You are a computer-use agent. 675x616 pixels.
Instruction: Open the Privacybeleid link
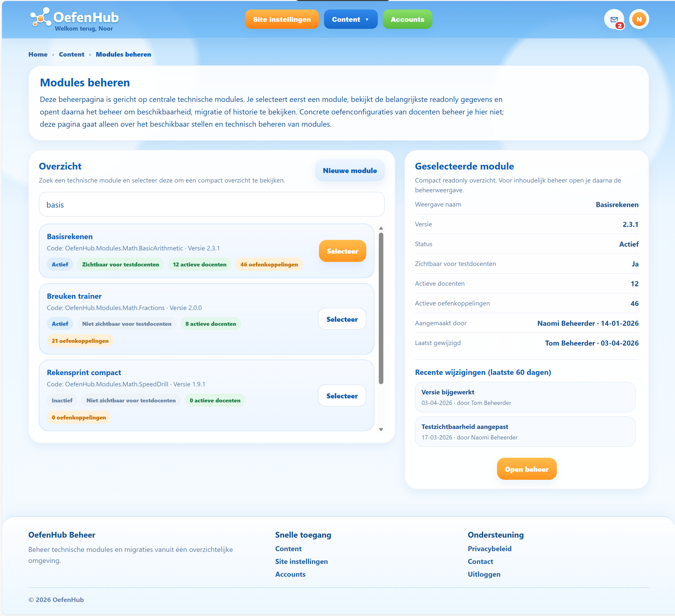489,549
